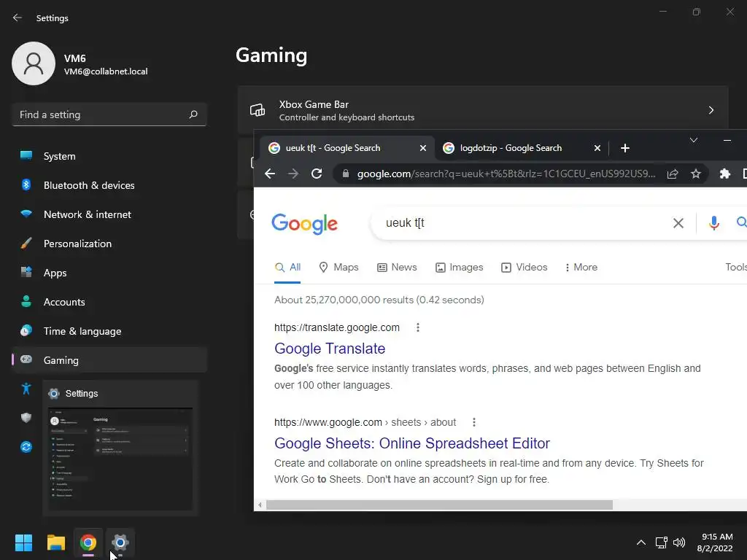Click the left arrow of the horizontal scrollbar
This screenshot has width=747, height=560.
pyautogui.click(x=260, y=505)
